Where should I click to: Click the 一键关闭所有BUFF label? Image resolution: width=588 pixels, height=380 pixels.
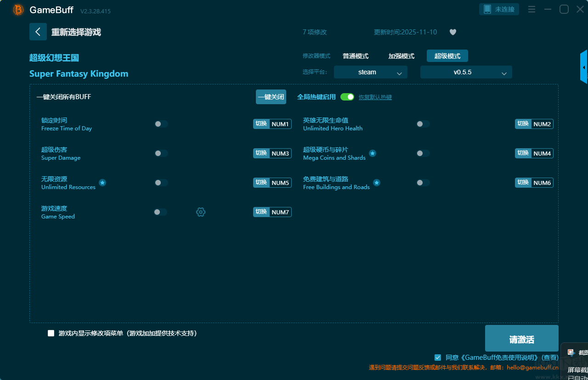(x=64, y=97)
